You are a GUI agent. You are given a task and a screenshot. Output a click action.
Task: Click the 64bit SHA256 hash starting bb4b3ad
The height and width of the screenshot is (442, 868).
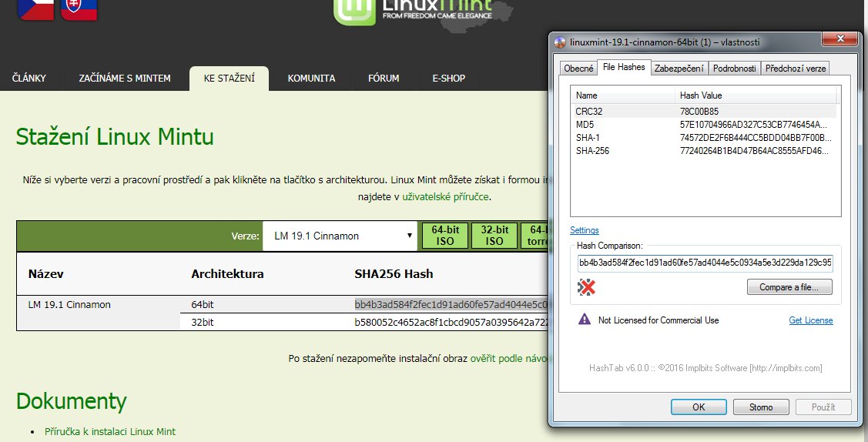tap(451, 305)
